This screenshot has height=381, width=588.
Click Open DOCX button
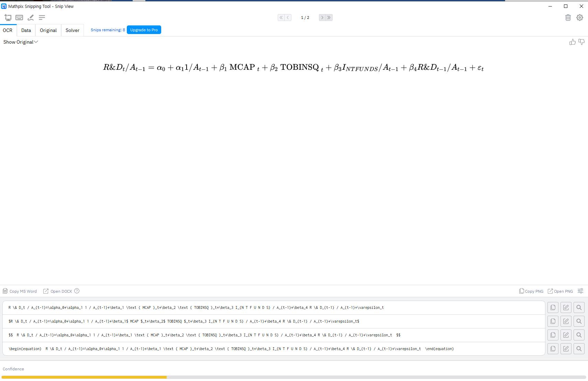coord(58,291)
